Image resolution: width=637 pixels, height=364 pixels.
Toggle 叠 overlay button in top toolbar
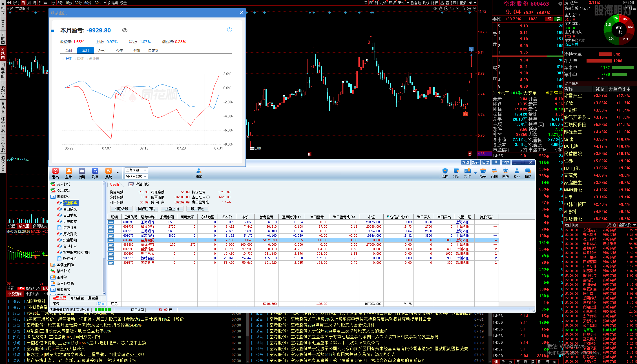point(442,3)
